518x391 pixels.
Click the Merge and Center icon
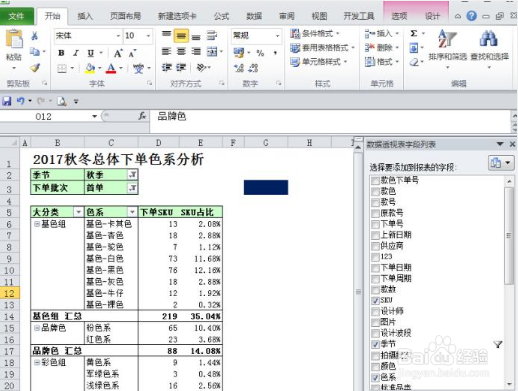pyautogui.click(x=212, y=52)
